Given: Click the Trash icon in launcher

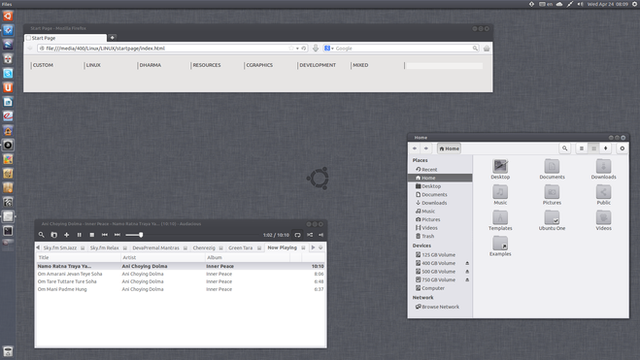Looking at the screenshot, I should [x=8, y=351].
